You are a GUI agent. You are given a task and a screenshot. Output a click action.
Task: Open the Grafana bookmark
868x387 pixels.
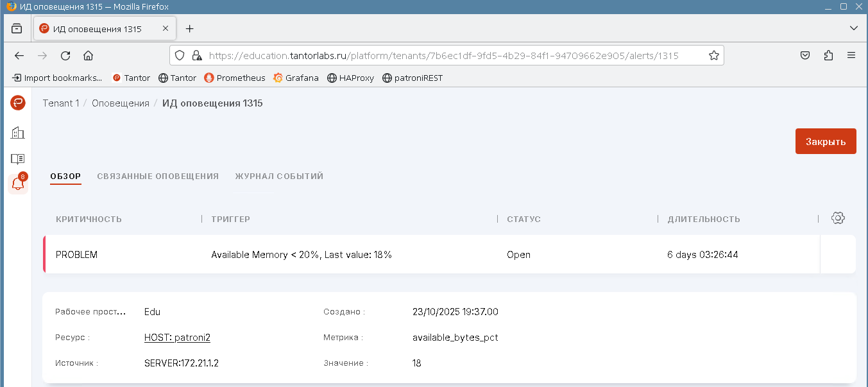pyautogui.click(x=296, y=78)
